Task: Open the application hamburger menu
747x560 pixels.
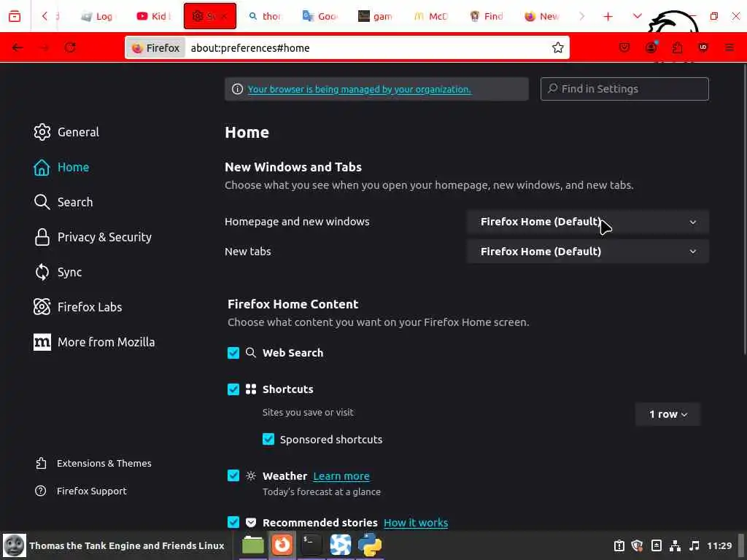Action: [x=729, y=47]
